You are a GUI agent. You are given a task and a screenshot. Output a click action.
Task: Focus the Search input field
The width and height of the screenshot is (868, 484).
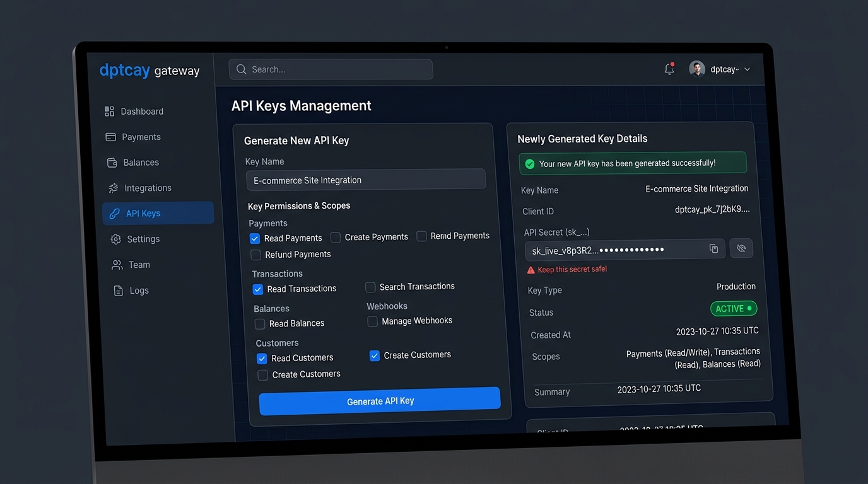tap(331, 69)
